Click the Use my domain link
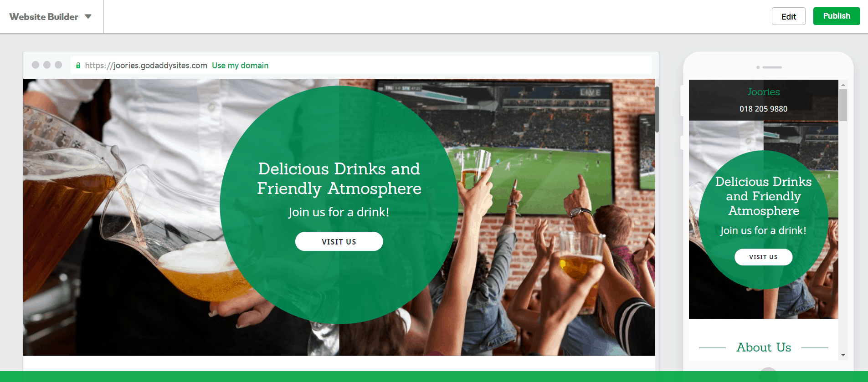 (240, 66)
